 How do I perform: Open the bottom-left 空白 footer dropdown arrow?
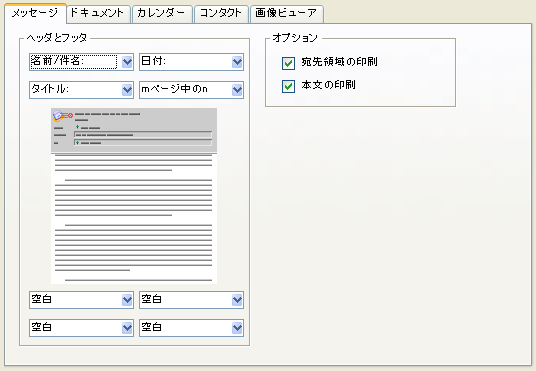point(127,328)
